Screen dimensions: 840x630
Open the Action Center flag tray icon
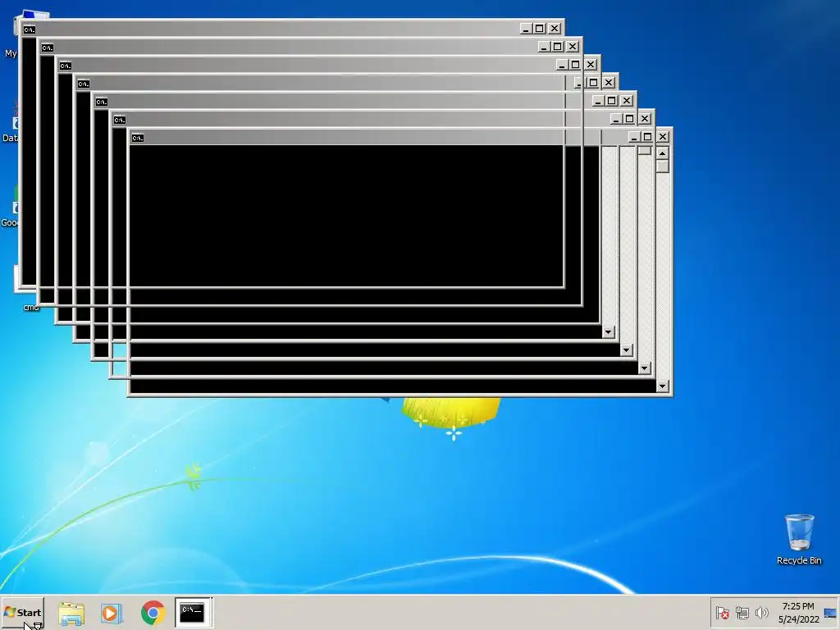click(x=722, y=612)
